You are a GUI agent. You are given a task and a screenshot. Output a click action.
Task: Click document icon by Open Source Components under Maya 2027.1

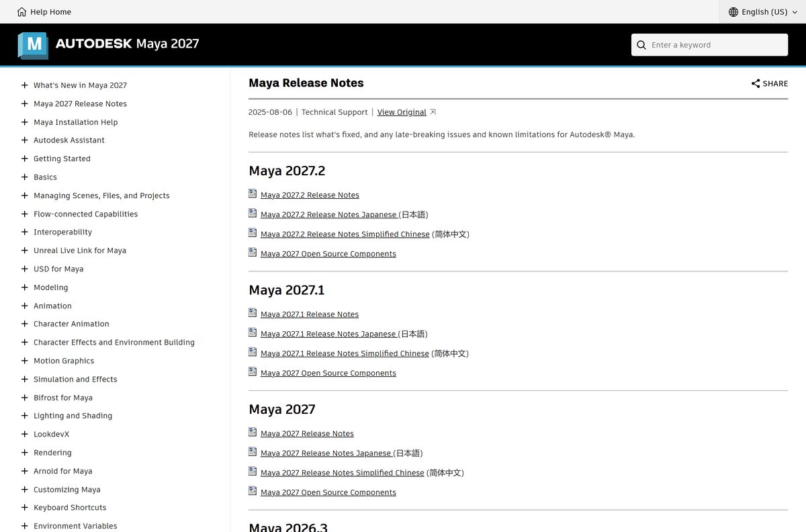click(253, 371)
